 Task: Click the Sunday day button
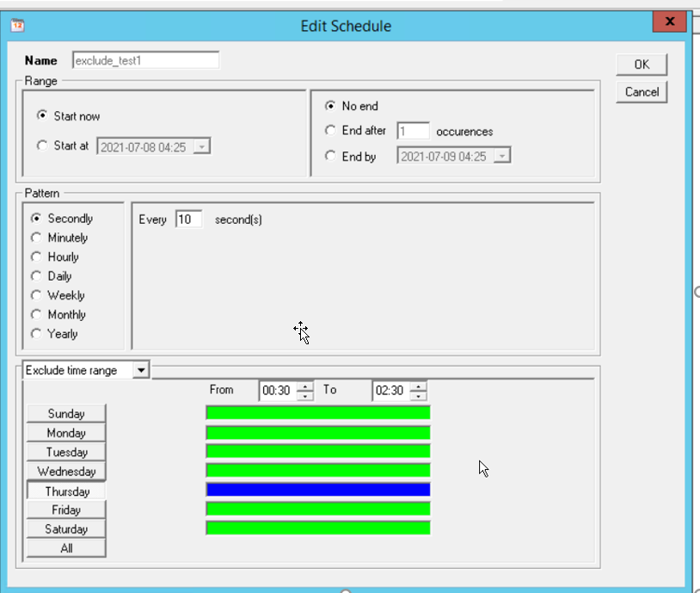point(66,414)
